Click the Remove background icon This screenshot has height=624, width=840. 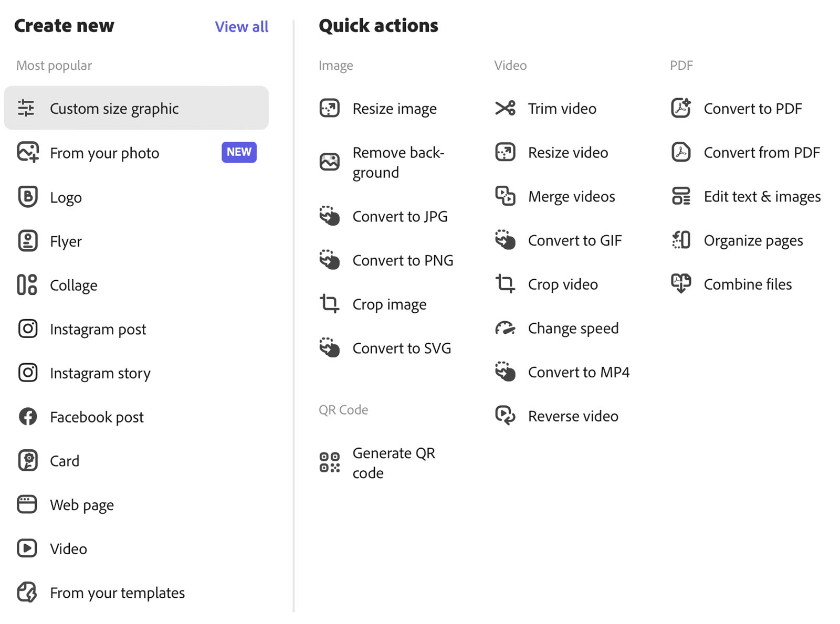pos(329,162)
